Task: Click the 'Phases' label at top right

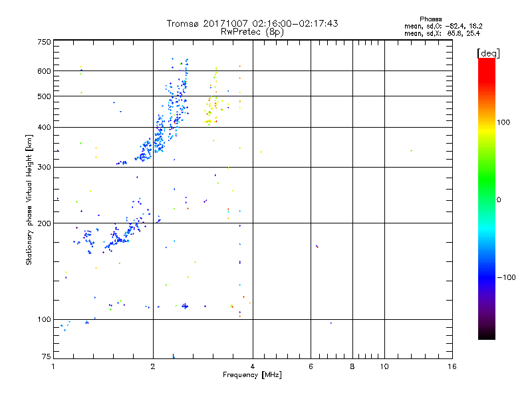Action: click(430, 19)
